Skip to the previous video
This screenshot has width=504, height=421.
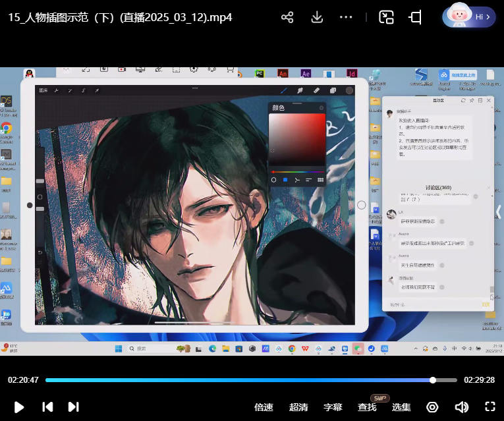47,407
